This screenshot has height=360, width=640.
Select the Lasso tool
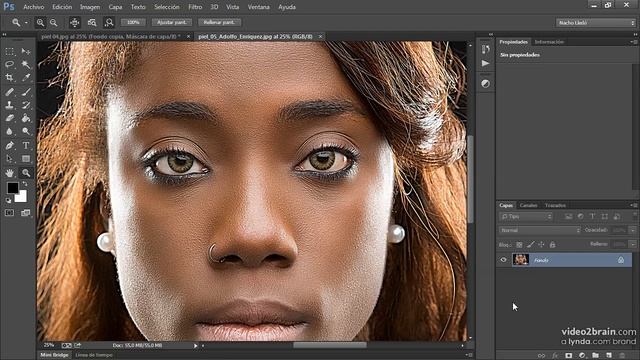[9, 64]
